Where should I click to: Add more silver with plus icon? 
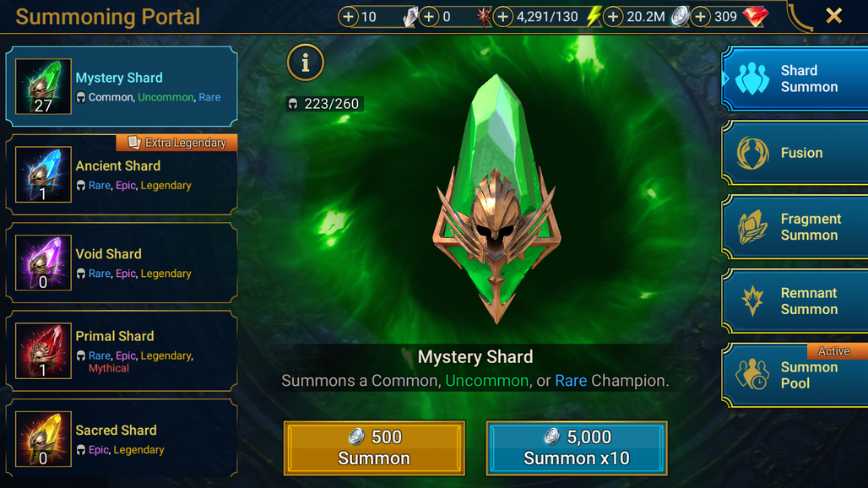(613, 17)
